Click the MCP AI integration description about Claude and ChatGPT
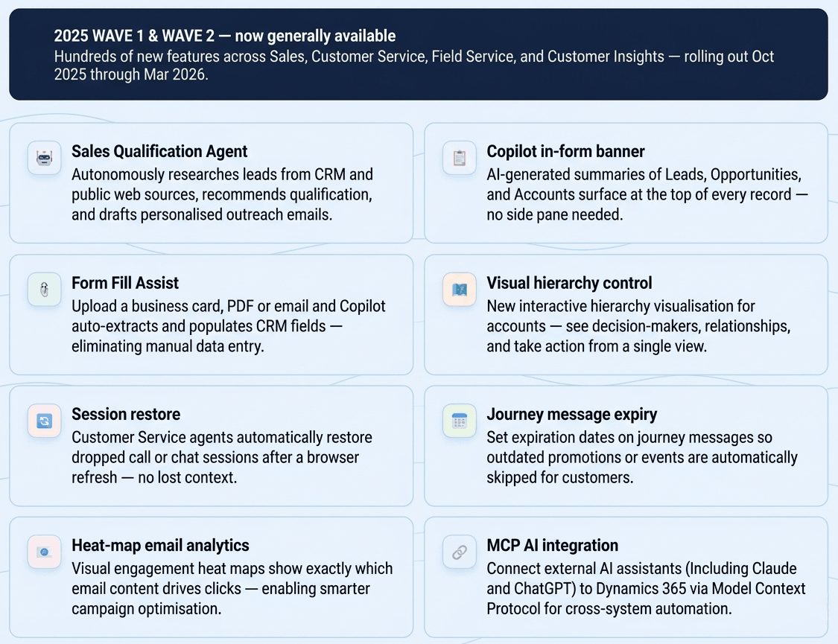The width and height of the screenshot is (838, 644). 646,588
